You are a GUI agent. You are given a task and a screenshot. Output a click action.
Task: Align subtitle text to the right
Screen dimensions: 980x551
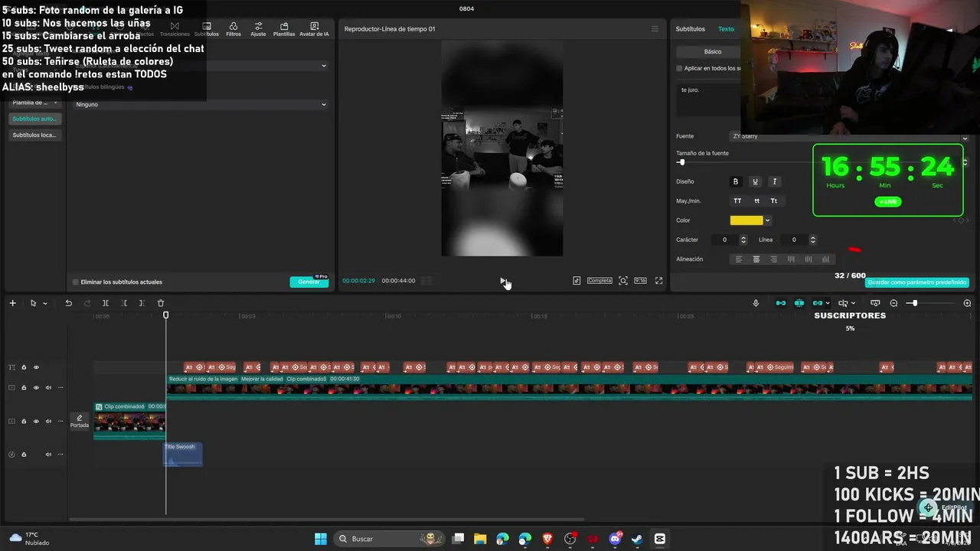point(773,259)
